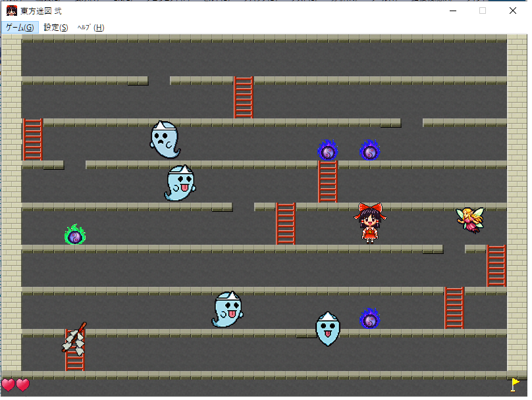The width and height of the screenshot is (532, 400).
Task: Click the right orb of the blue flame pair
Action: (370, 151)
